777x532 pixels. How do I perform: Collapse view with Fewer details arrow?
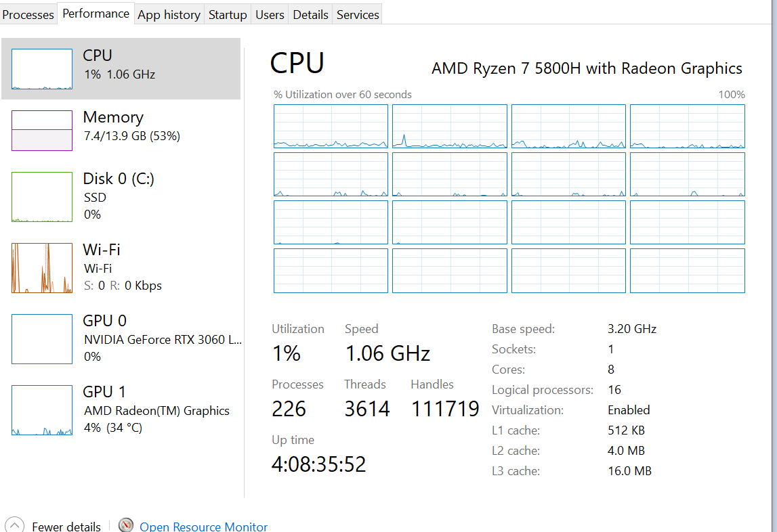pyautogui.click(x=14, y=526)
